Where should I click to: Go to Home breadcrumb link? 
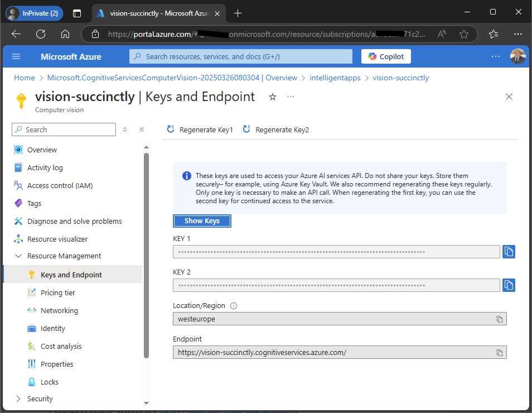(25, 78)
